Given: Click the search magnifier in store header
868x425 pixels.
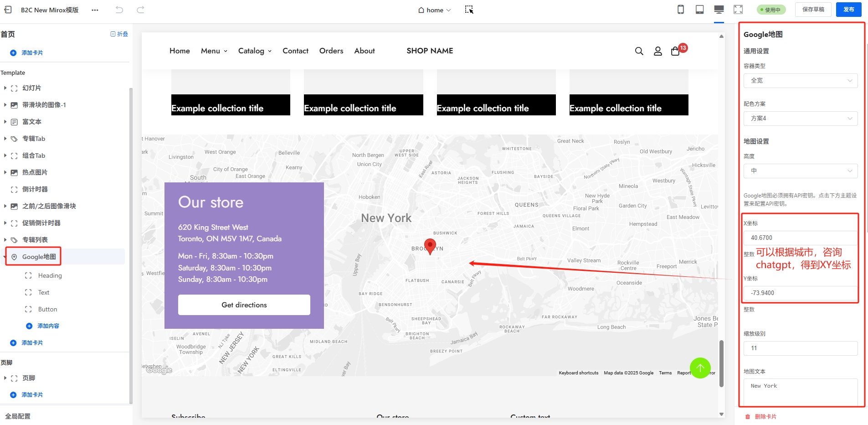Looking at the screenshot, I should (x=639, y=51).
